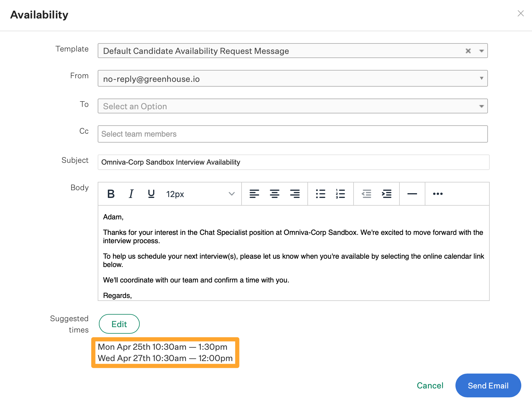Click 'We'll coordinate with our team' sentence
The width and height of the screenshot is (532, 406).
coord(196,280)
